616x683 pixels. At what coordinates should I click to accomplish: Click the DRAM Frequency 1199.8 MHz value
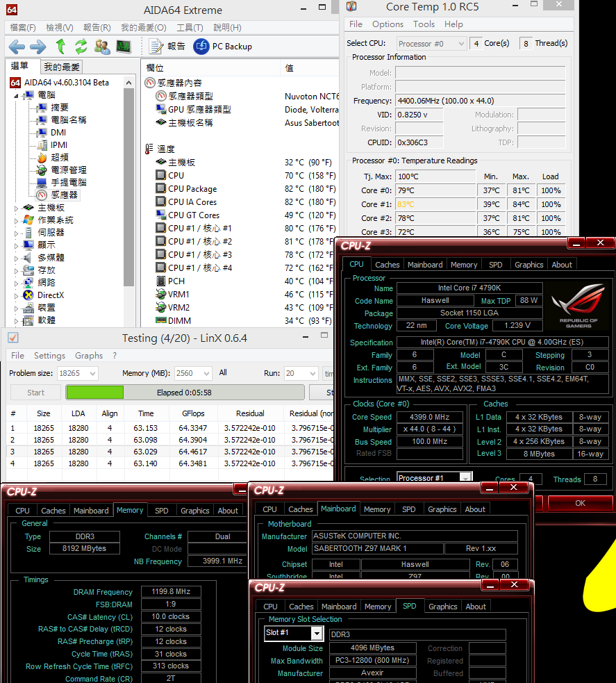pos(171,591)
